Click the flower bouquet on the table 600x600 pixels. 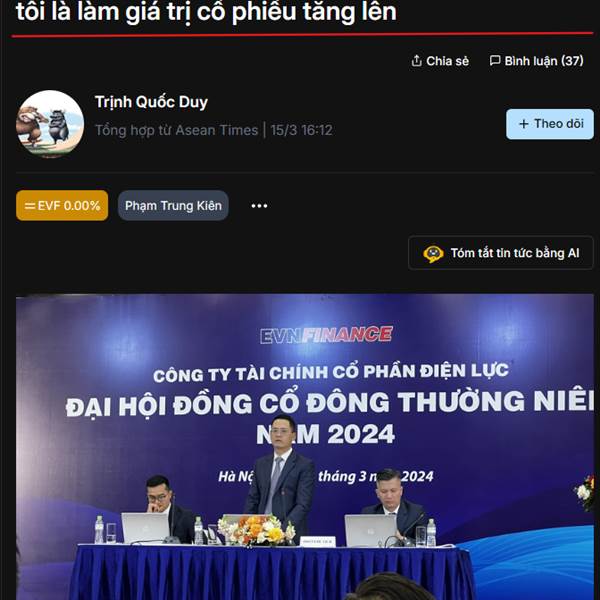click(x=256, y=530)
